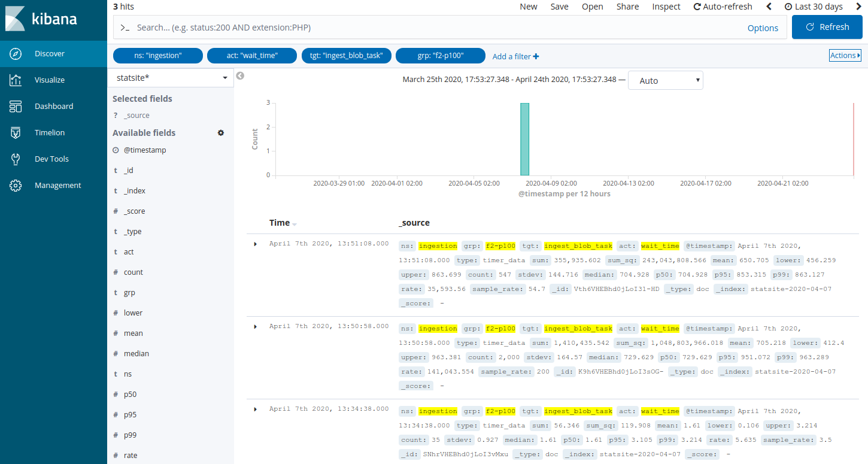This screenshot has height=464, width=868.
Task: Toggle the act: "wait_time" filter pill
Action: [252, 56]
